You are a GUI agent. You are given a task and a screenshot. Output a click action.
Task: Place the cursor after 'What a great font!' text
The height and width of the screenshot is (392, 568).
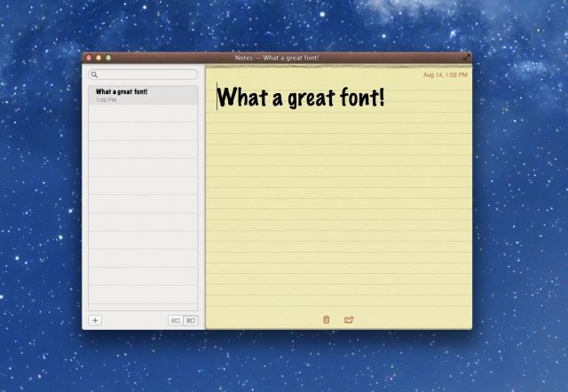coord(389,97)
